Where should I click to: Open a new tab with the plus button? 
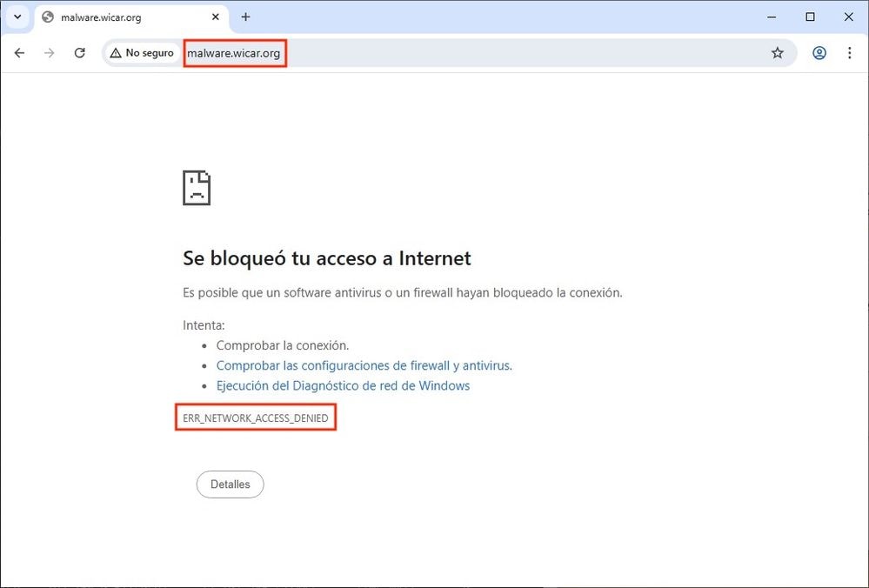[245, 17]
